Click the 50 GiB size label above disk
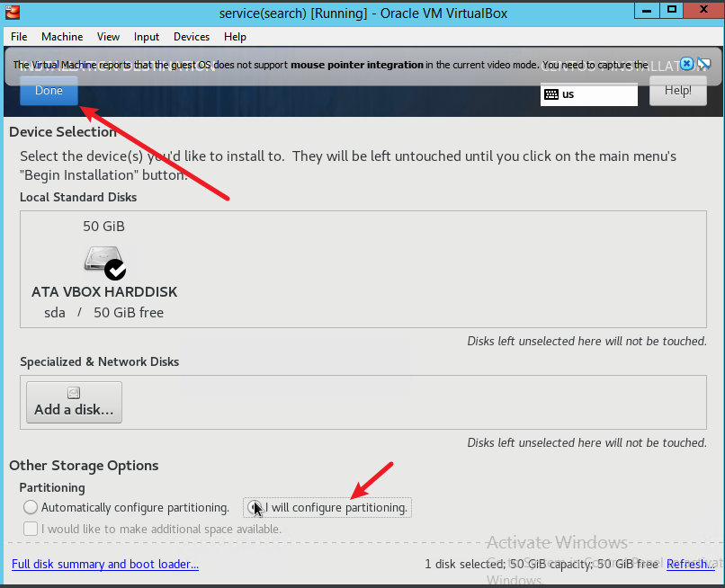The height and width of the screenshot is (588, 725). (x=103, y=227)
